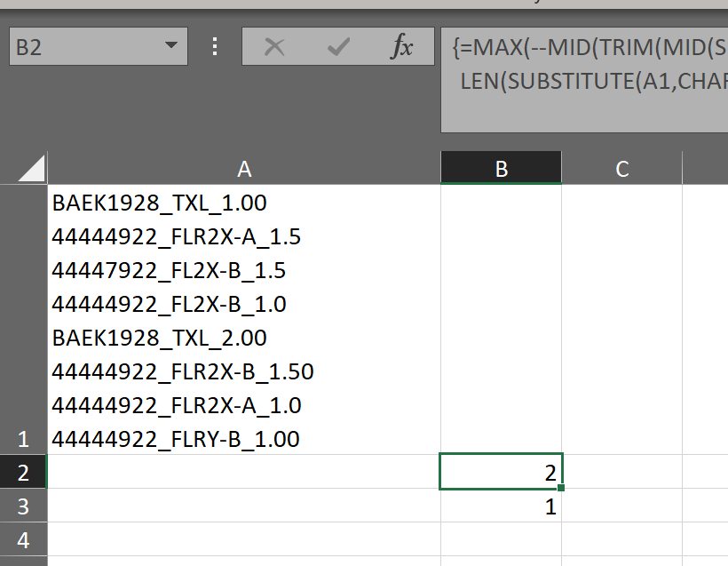Click cell text BAEK1928_TXL_1.00

coord(159,203)
